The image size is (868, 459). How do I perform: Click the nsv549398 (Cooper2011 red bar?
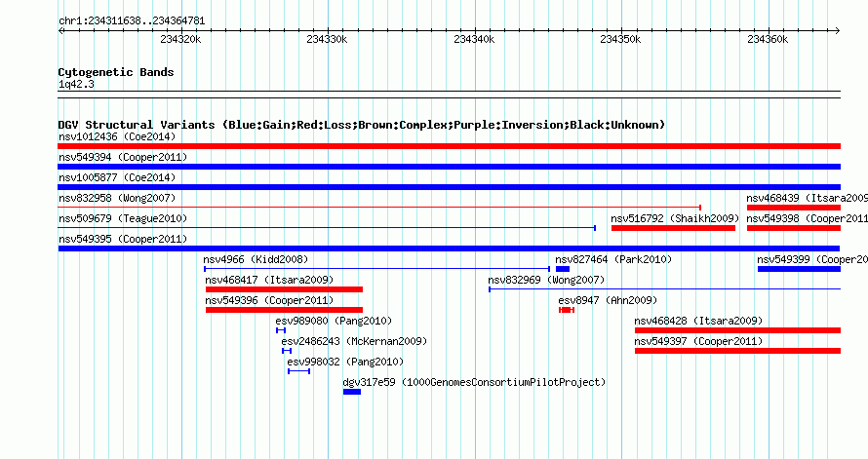[x=793, y=228]
